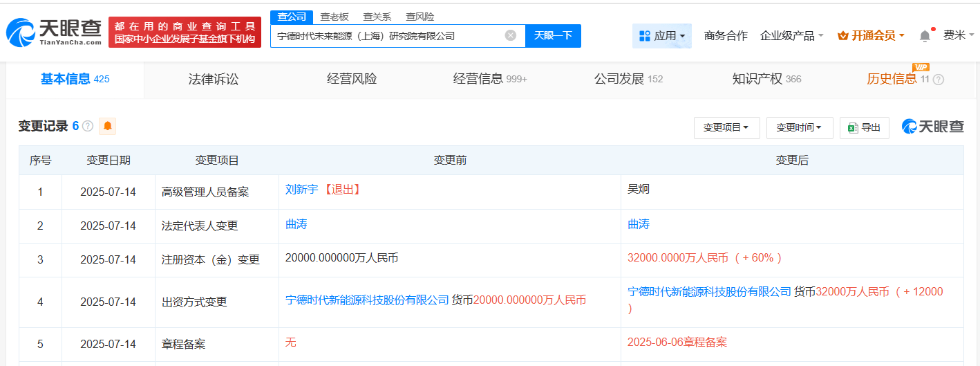Open the 法律诉讼 tab
Screen dimensions: 980x366
click(213, 79)
